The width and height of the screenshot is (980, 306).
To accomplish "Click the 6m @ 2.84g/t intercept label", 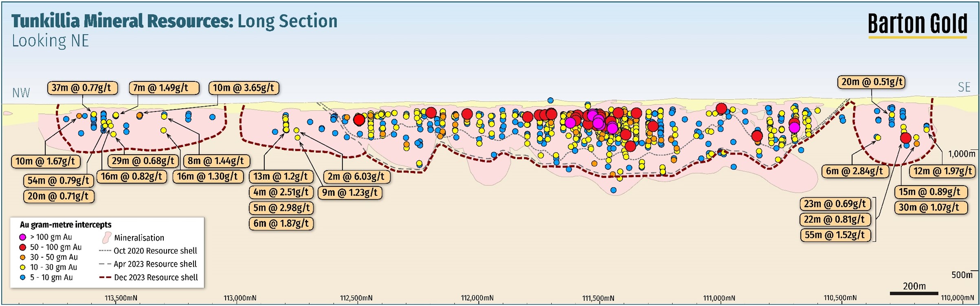I will coord(854,171).
